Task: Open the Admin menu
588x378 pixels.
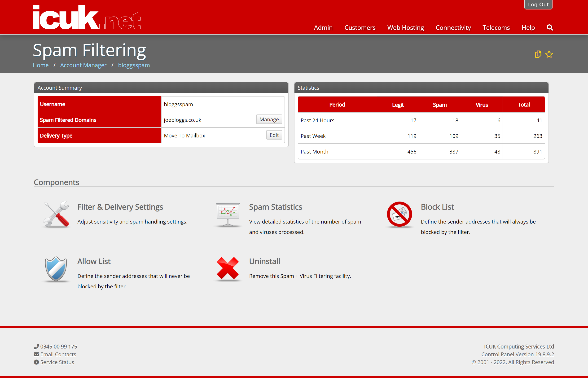Action: tap(323, 27)
